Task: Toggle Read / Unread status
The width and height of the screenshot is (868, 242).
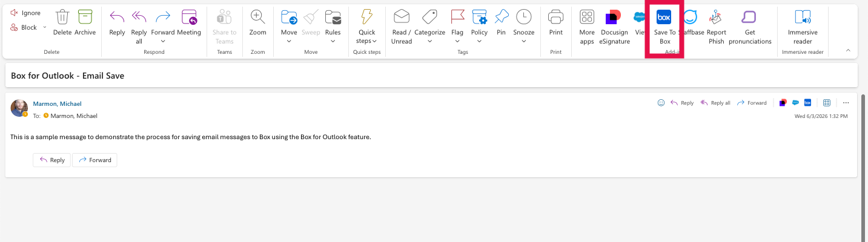Action: click(x=402, y=27)
